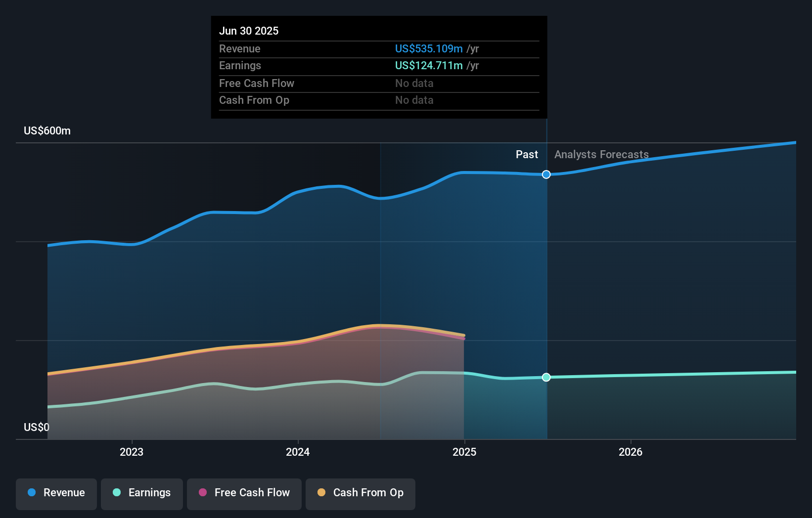
Task: Click the pink Free Cash Flow legend dot
Action: (202, 493)
